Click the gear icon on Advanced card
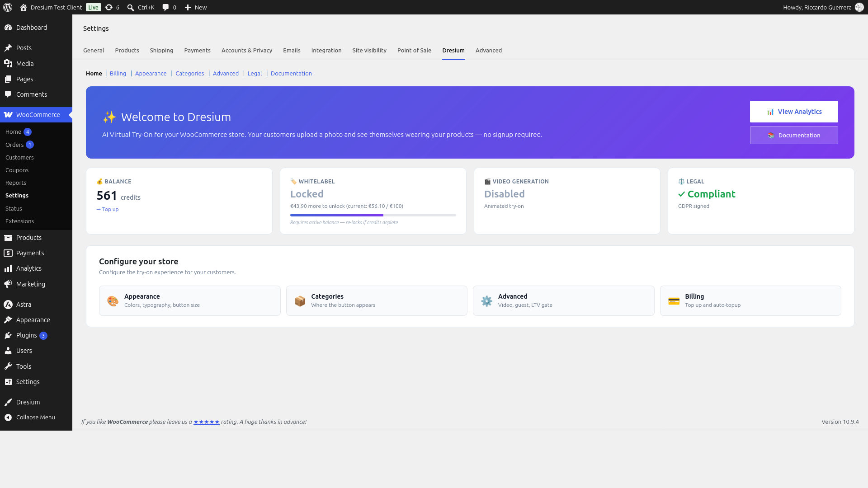 (486, 301)
